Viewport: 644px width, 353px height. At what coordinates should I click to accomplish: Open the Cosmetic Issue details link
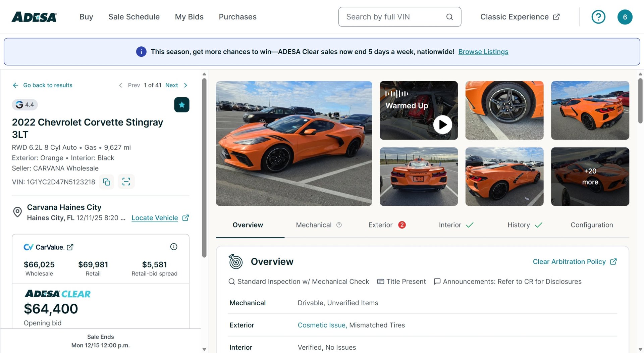click(x=321, y=325)
